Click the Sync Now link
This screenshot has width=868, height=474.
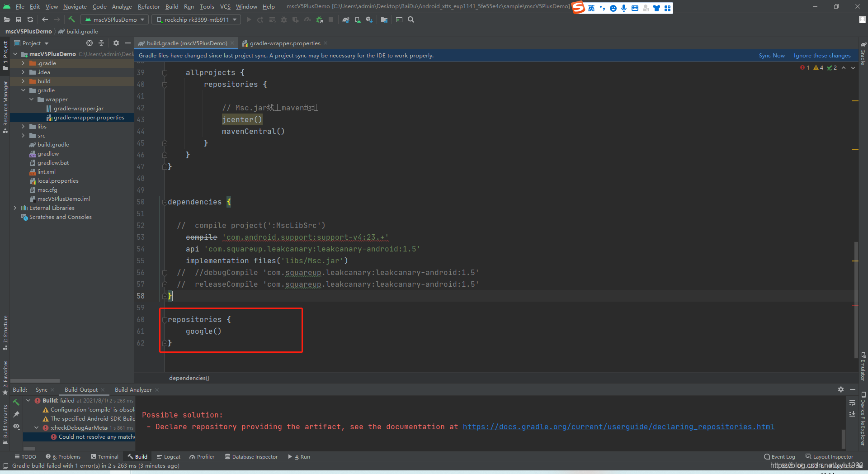pyautogui.click(x=771, y=55)
